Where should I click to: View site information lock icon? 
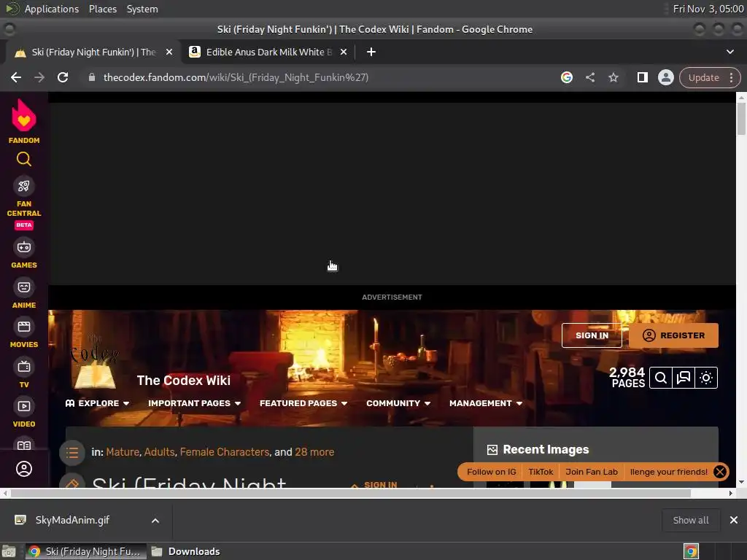click(x=92, y=77)
